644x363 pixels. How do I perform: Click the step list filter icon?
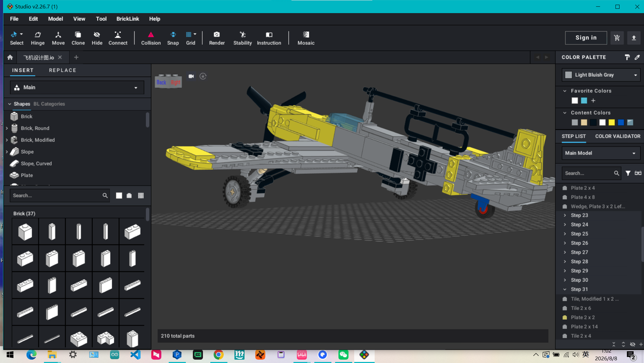click(628, 173)
